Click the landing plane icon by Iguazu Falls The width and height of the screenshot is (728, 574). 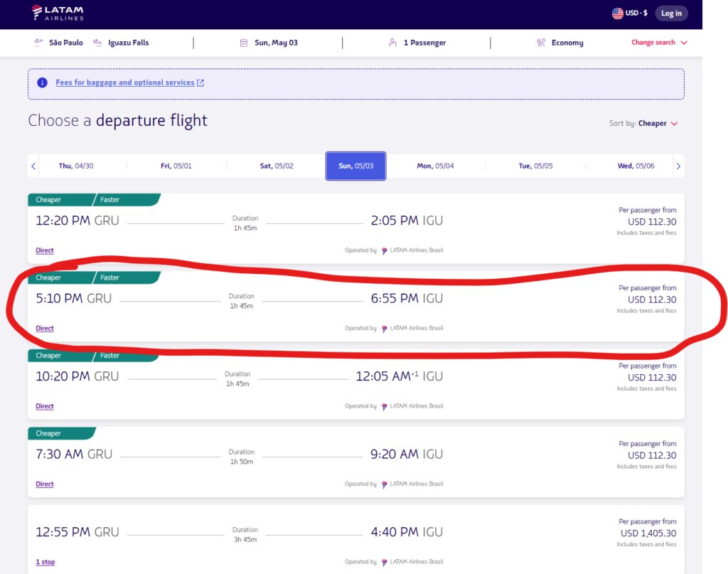click(x=97, y=43)
